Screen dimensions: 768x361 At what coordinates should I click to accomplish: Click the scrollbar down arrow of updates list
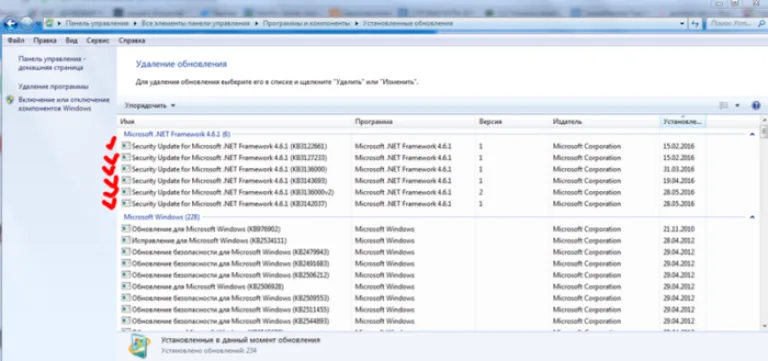pos(765,326)
